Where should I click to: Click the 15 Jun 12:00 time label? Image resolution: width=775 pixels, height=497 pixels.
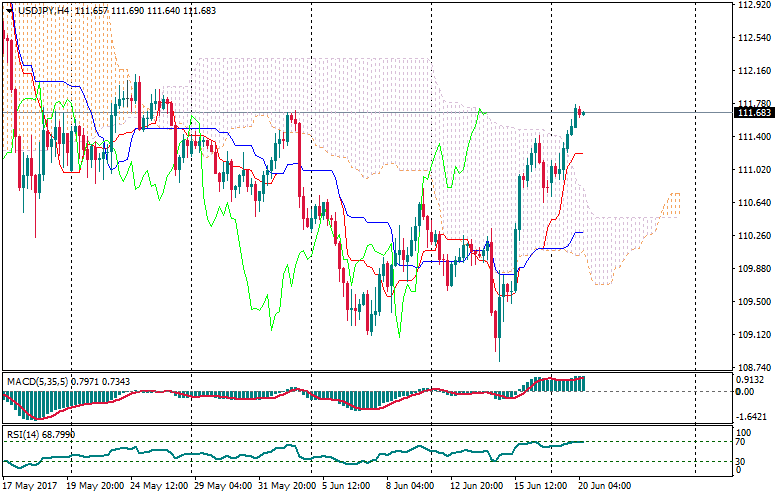click(540, 486)
